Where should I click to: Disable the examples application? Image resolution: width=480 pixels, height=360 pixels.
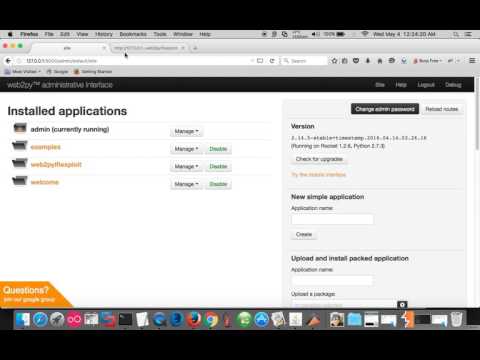coord(218,149)
